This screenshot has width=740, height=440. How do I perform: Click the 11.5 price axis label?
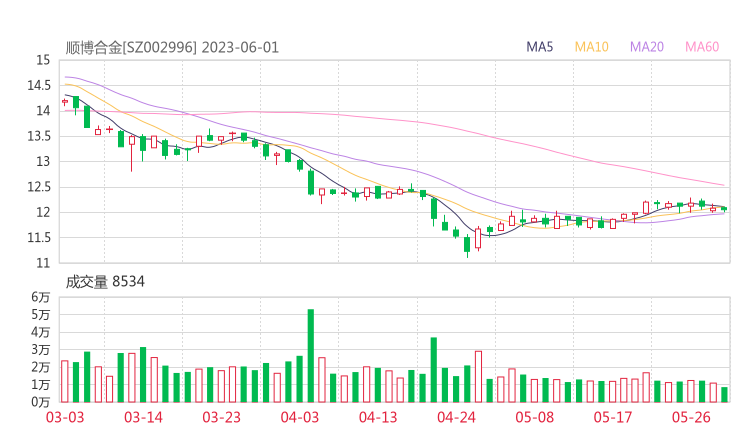tap(39, 238)
